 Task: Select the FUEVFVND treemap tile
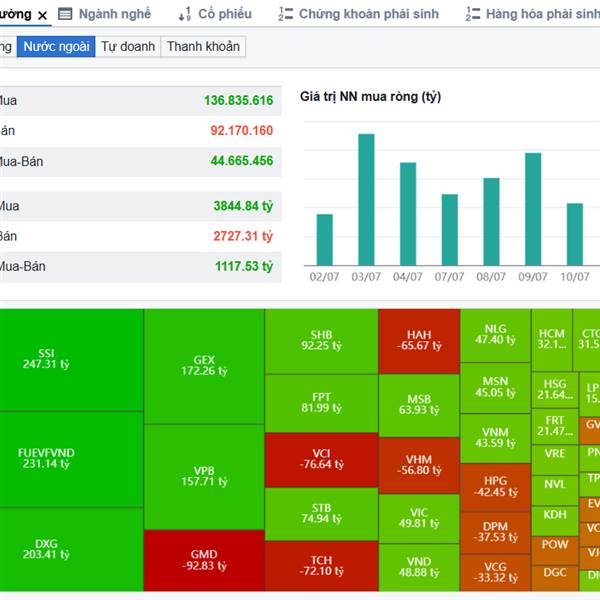coord(72,460)
